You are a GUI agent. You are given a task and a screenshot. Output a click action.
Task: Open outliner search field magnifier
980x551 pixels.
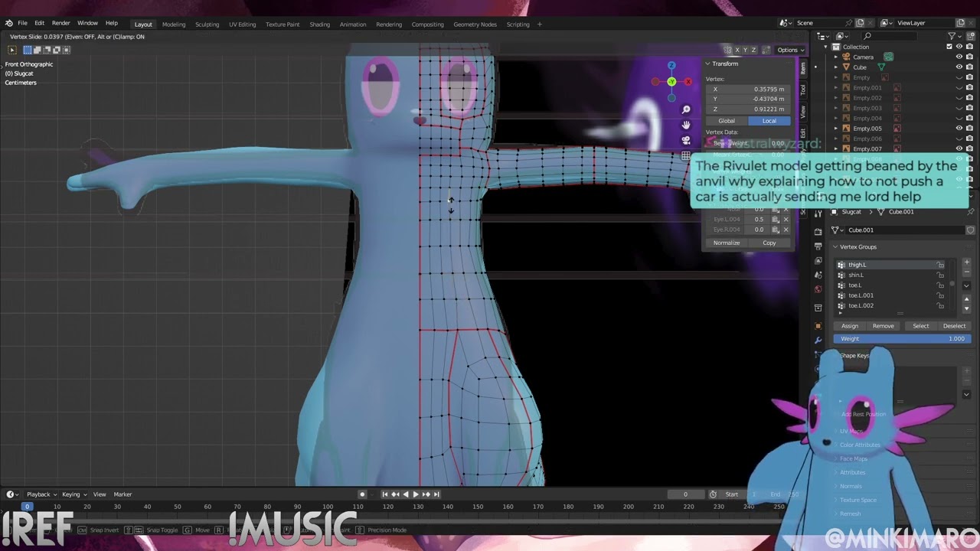(867, 36)
